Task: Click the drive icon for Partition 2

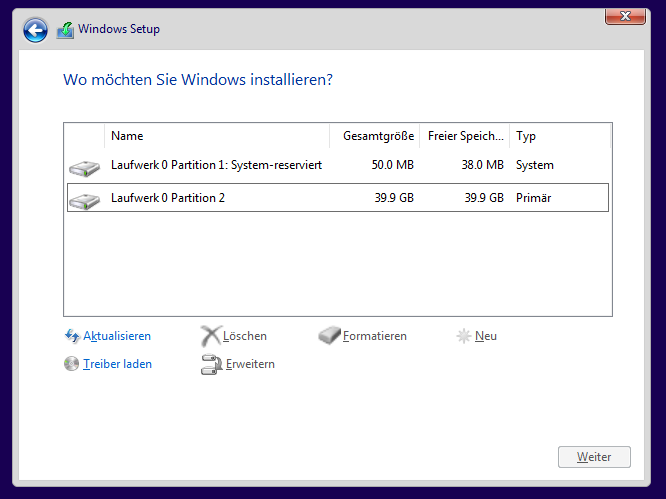Action: 85,200
